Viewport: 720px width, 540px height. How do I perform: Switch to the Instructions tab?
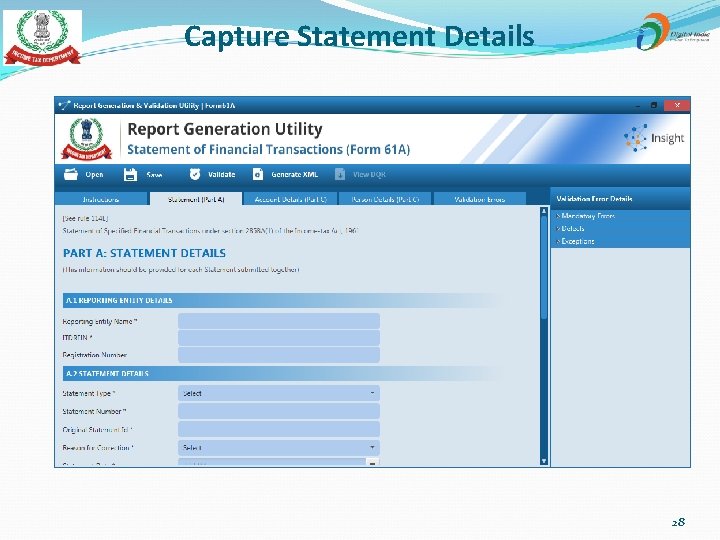pos(101,199)
